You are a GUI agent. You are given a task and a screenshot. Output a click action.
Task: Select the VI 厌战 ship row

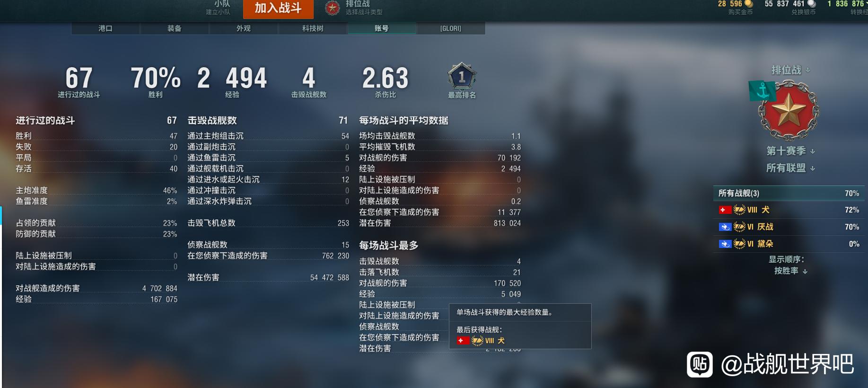point(789,227)
